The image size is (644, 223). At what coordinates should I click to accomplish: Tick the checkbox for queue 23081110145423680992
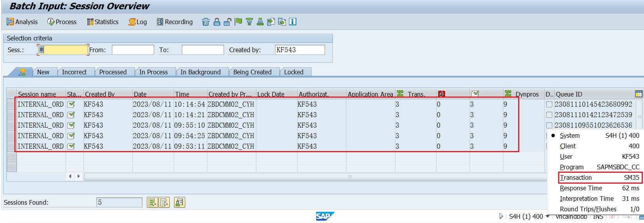549,104
